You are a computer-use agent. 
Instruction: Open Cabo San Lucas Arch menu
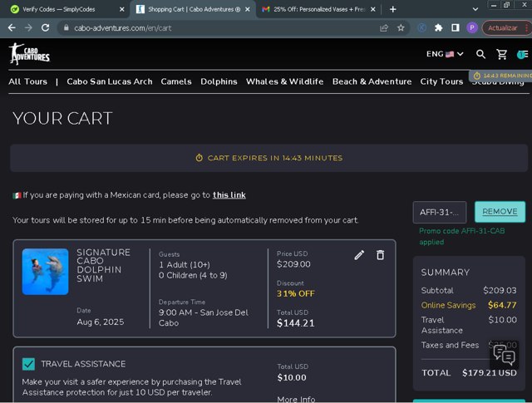(x=110, y=81)
